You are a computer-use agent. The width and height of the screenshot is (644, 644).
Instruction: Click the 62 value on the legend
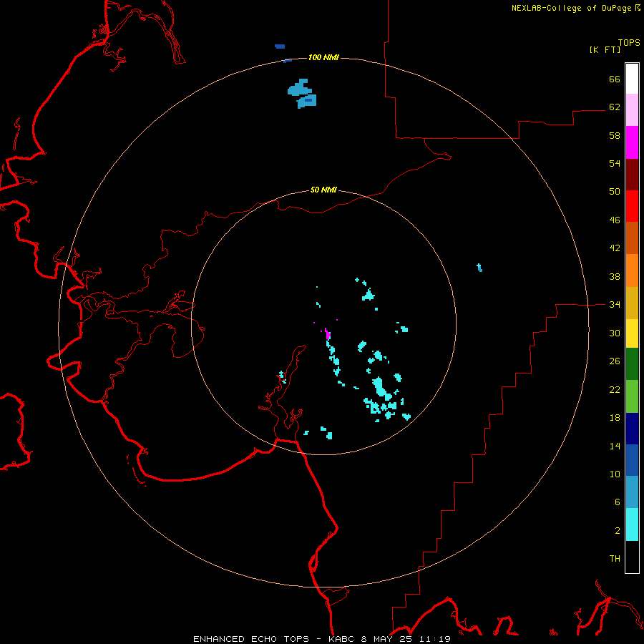coord(615,107)
